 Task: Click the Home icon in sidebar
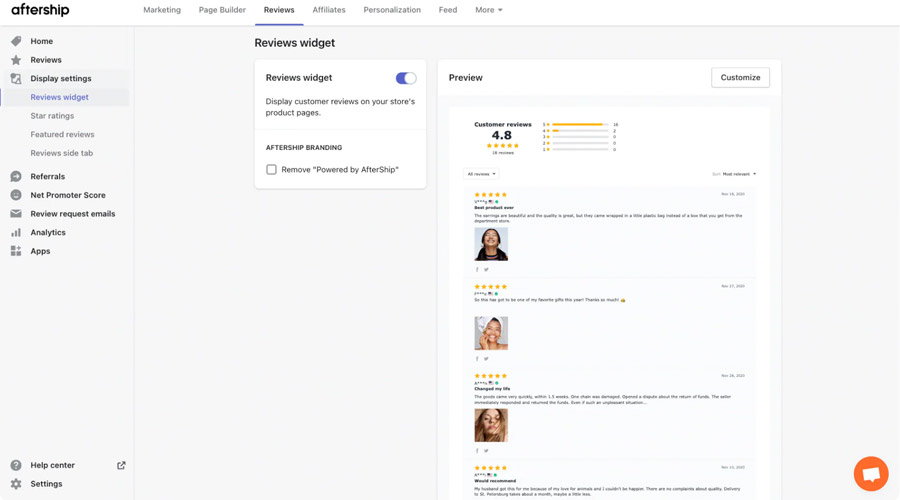click(16, 41)
